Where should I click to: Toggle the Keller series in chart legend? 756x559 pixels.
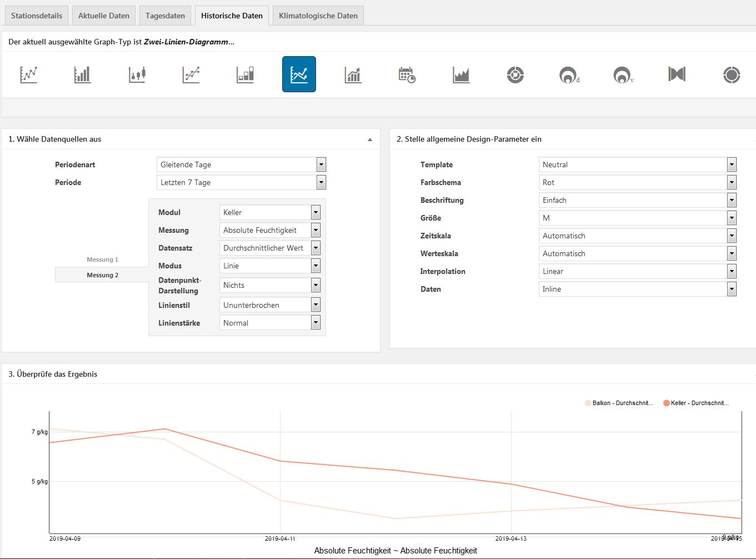[696, 403]
